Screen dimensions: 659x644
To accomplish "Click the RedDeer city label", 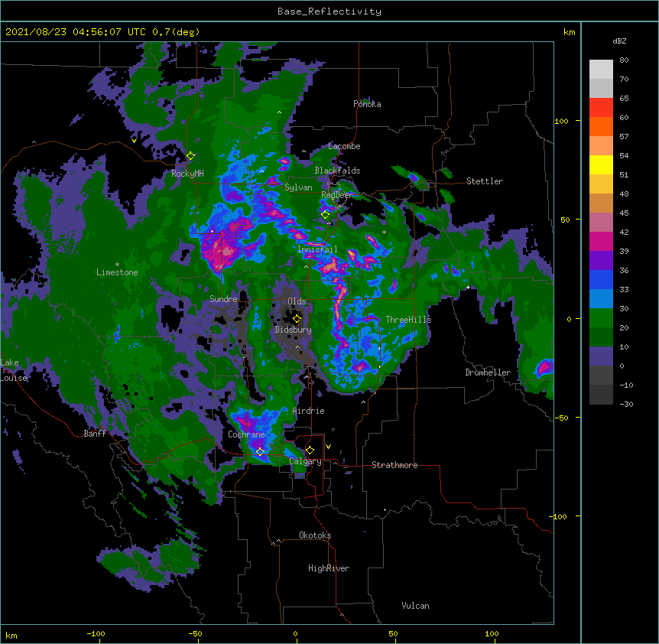I will coord(336,195).
